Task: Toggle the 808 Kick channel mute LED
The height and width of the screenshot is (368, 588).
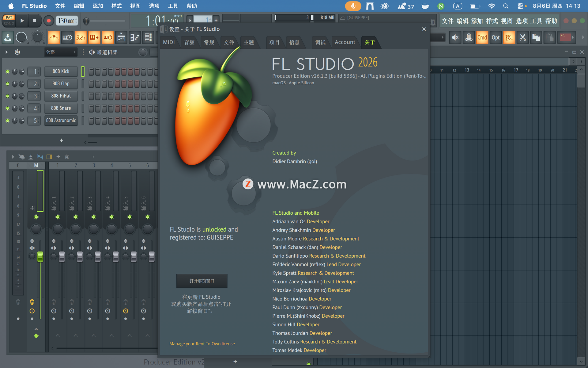Action: click(8, 71)
